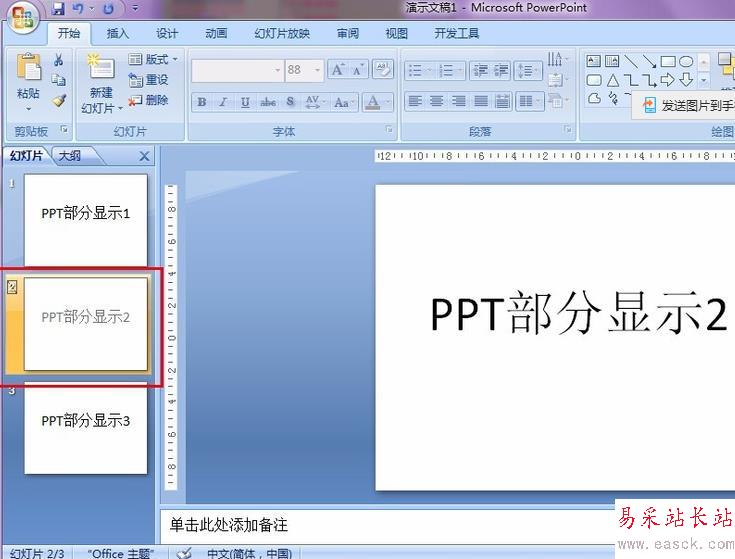Toggle text shadow S button

coord(290,102)
